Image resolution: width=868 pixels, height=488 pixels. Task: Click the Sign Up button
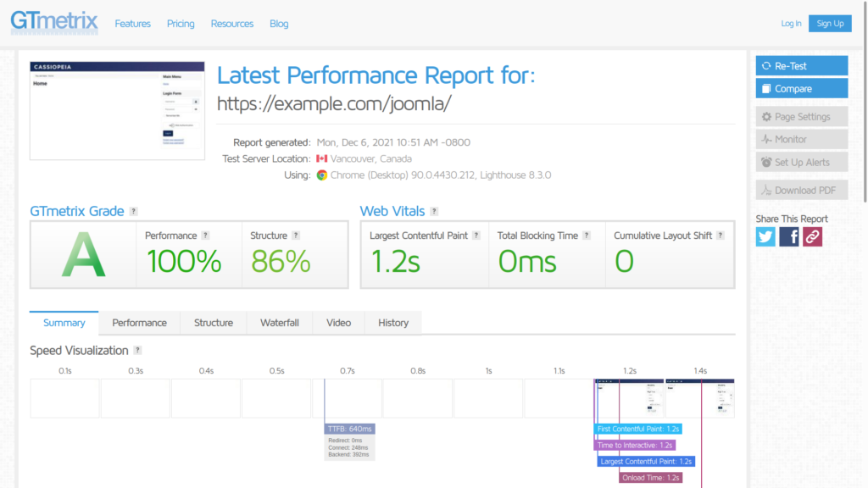(x=830, y=23)
